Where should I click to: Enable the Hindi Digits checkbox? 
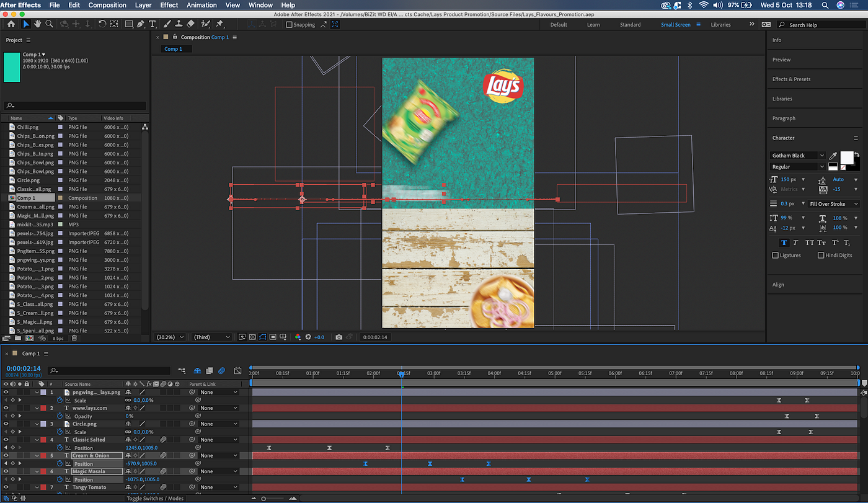click(x=821, y=255)
